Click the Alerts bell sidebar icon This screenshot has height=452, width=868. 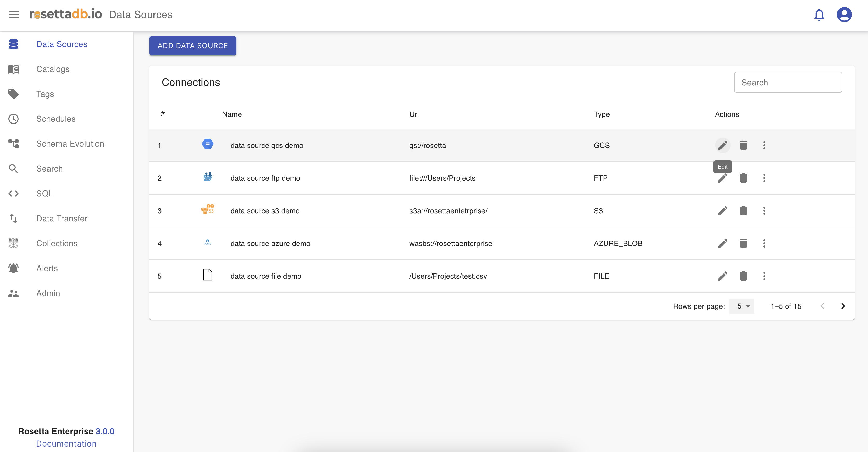pos(13,268)
